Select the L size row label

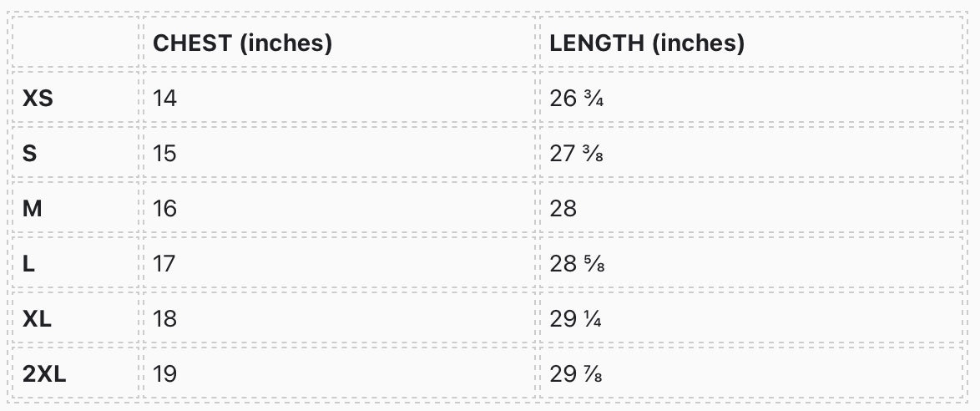(x=28, y=264)
